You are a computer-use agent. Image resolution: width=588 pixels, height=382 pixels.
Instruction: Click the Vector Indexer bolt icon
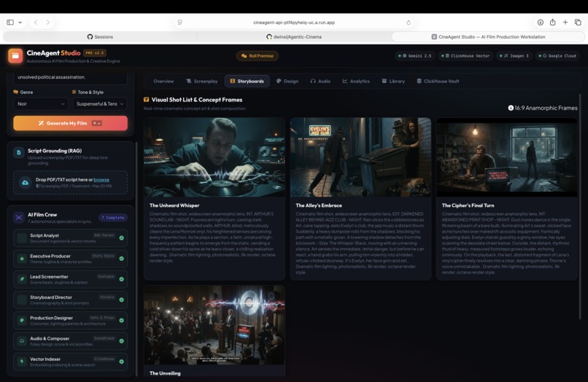tap(22, 362)
